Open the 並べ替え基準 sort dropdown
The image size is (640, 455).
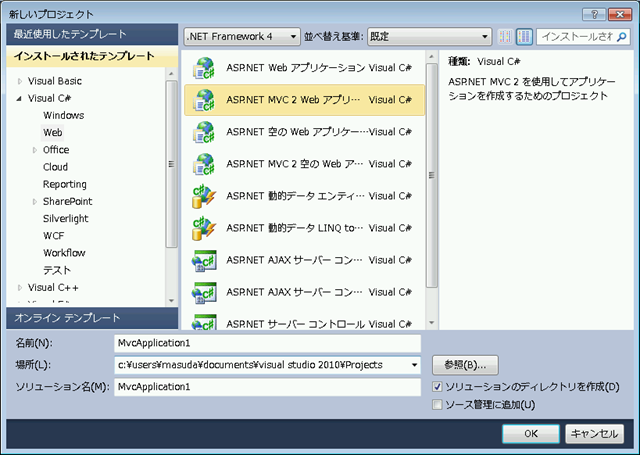pyautogui.click(x=430, y=37)
